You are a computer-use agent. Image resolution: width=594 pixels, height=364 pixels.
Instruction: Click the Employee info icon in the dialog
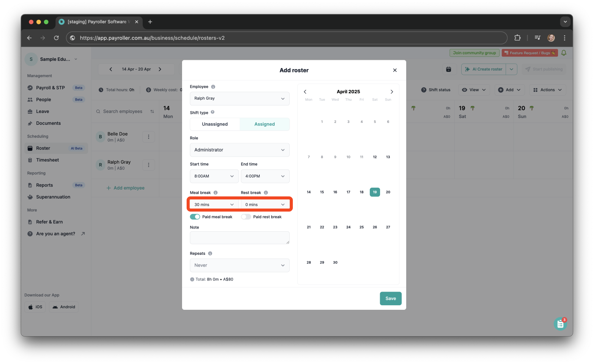pos(212,86)
